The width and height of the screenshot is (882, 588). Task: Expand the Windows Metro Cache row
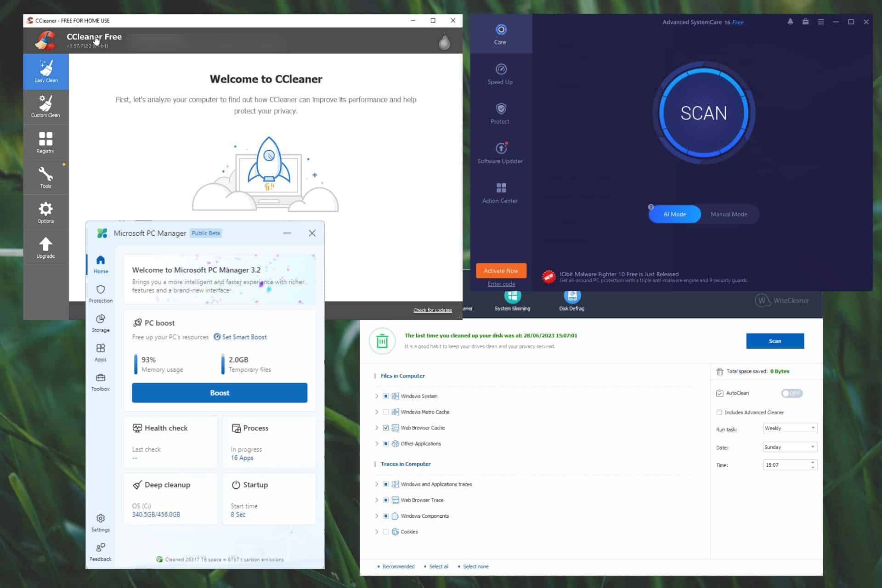[x=377, y=412]
